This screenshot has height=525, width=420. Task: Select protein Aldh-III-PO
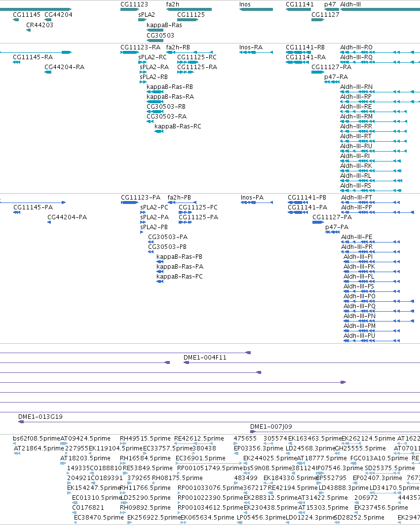tap(359, 296)
